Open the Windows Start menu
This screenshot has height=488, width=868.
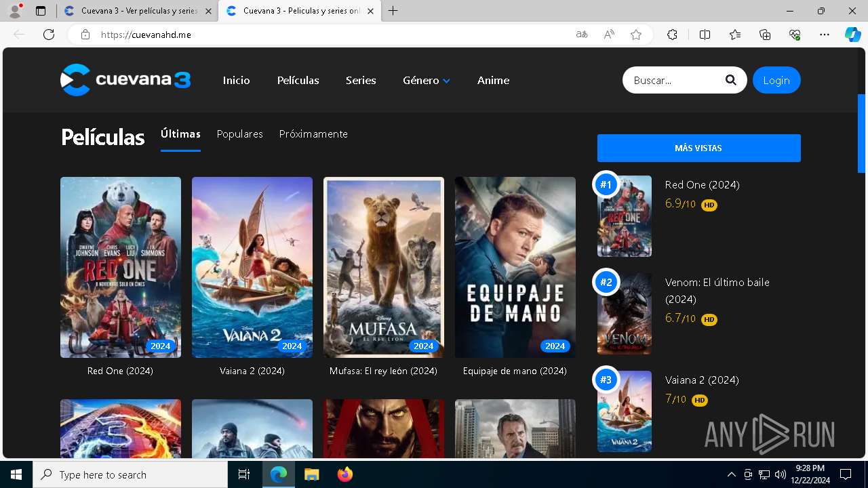click(16, 474)
